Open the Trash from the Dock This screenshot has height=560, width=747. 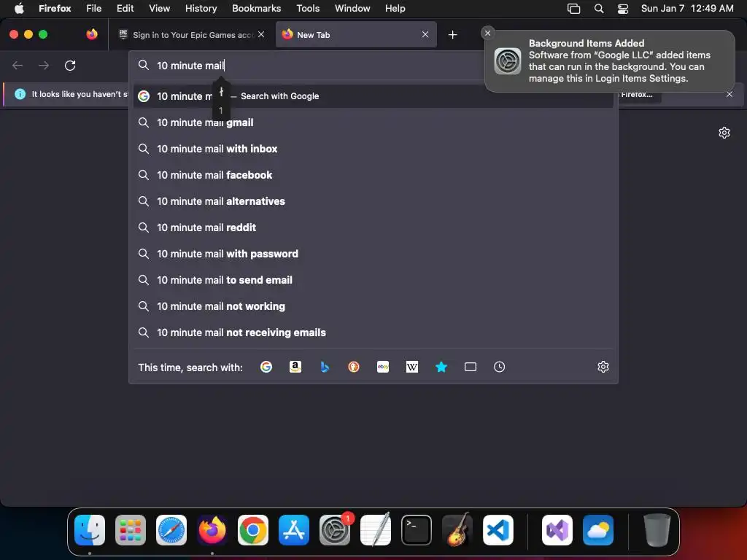point(657,530)
